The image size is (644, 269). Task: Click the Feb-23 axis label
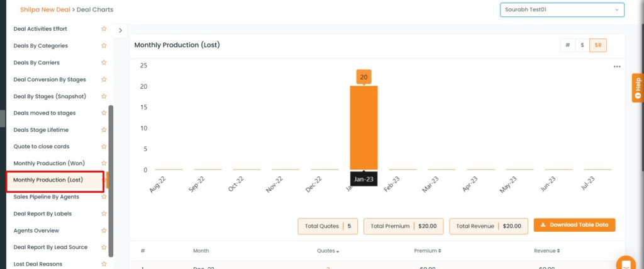coord(391,185)
